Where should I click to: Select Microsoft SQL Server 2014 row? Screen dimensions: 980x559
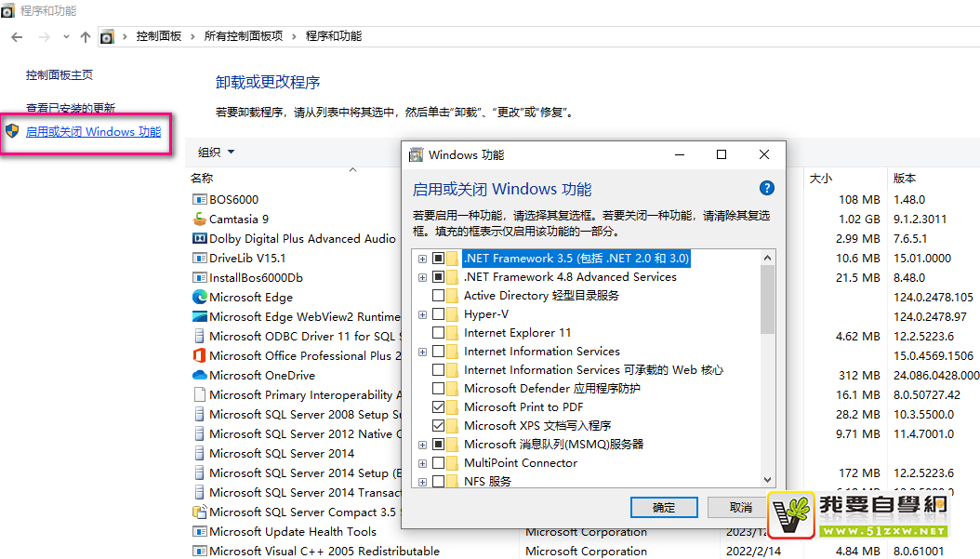(282, 453)
